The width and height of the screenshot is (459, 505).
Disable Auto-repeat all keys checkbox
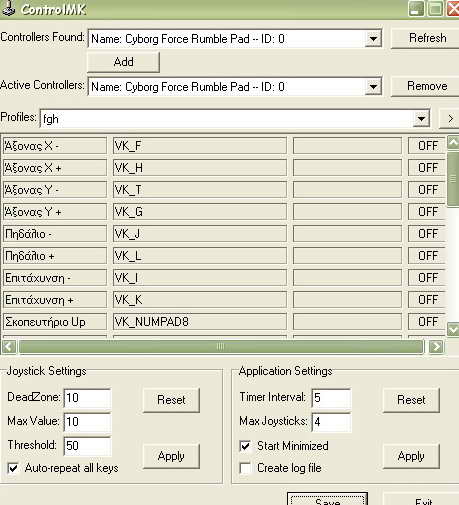(x=13, y=468)
